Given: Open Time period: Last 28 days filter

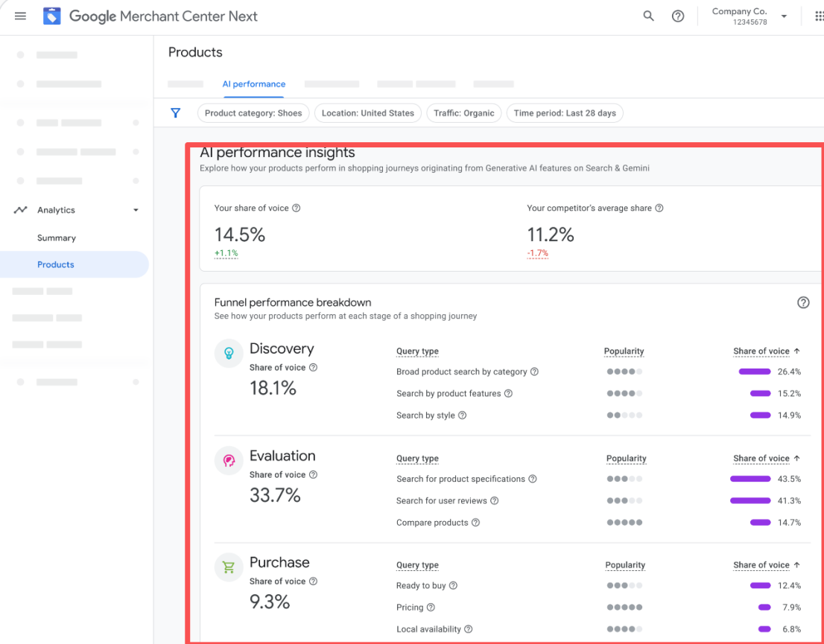Looking at the screenshot, I should (x=565, y=113).
